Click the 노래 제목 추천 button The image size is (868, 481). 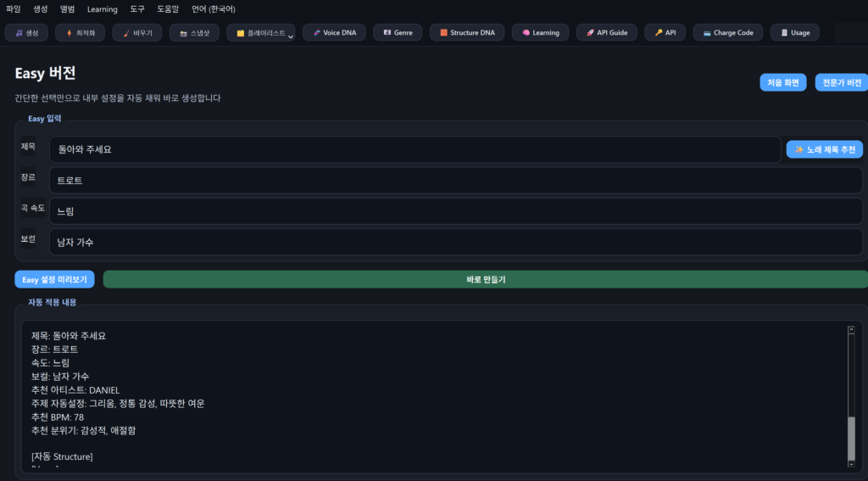[x=824, y=149]
